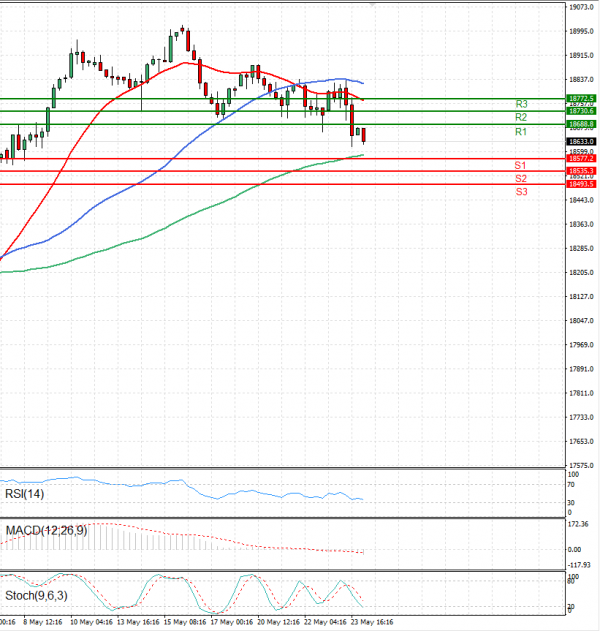Click the 15 May 08:16 time label
This screenshot has width=600, height=631.
[185, 621]
